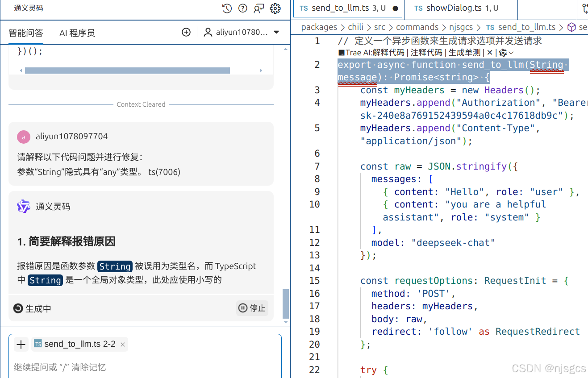The image size is (588, 378).
Task: Click 'commands' breadcrumb
Action: [x=417, y=27]
